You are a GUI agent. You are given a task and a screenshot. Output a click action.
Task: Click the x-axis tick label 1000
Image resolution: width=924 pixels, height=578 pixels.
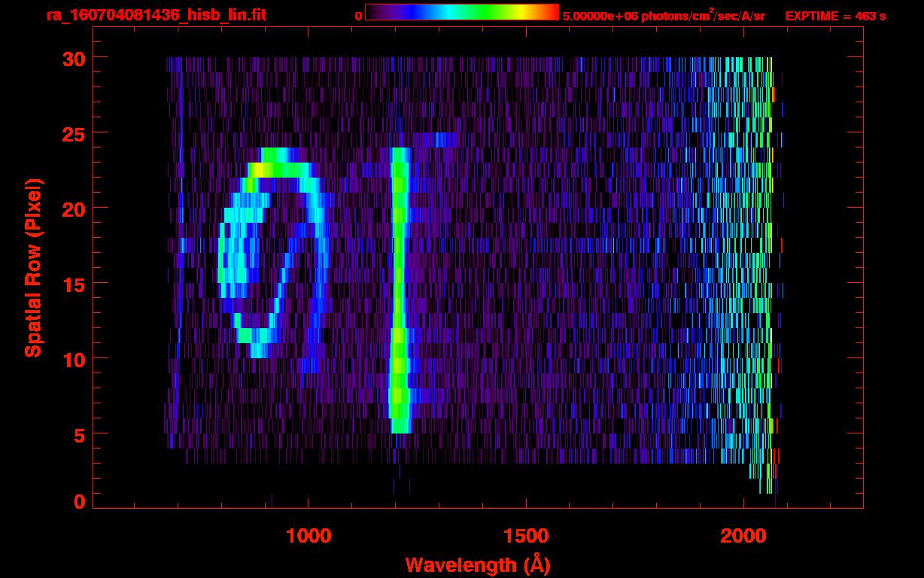tap(308, 536)
